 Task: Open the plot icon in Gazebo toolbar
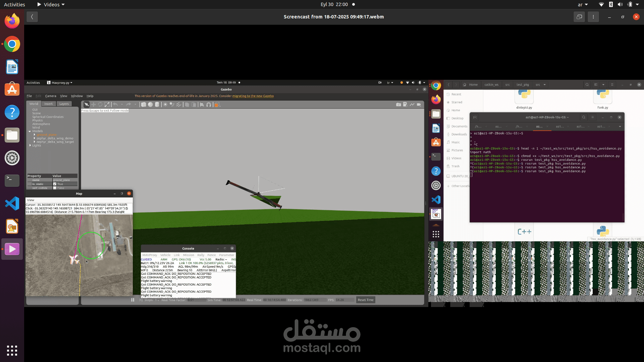pos(412,105)
